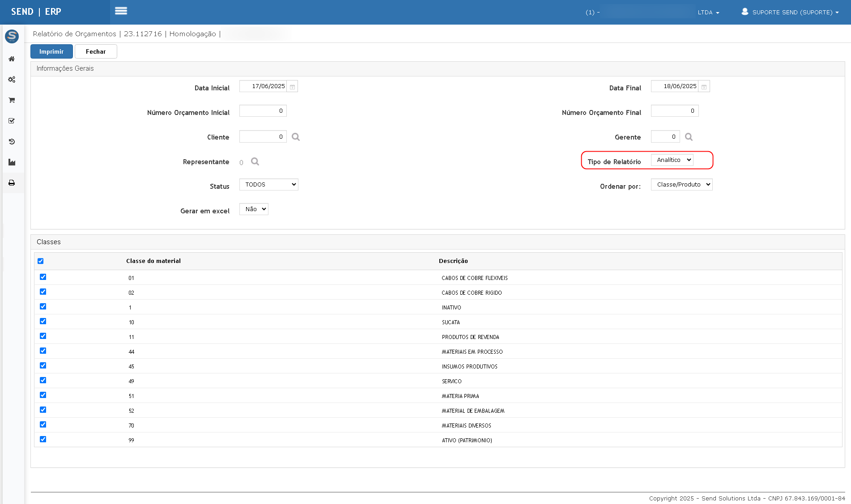Toggle the hamburger menu icon
851x504 pixels.
121,11
